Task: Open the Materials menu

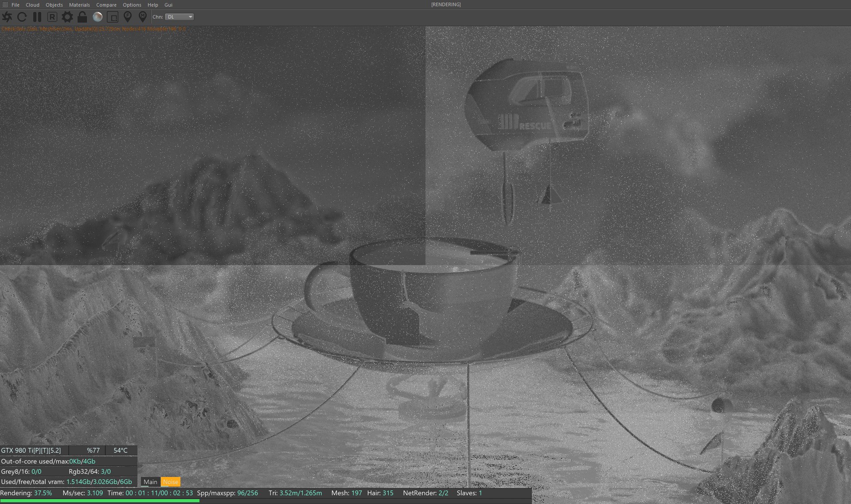Action: coord(79,5)
